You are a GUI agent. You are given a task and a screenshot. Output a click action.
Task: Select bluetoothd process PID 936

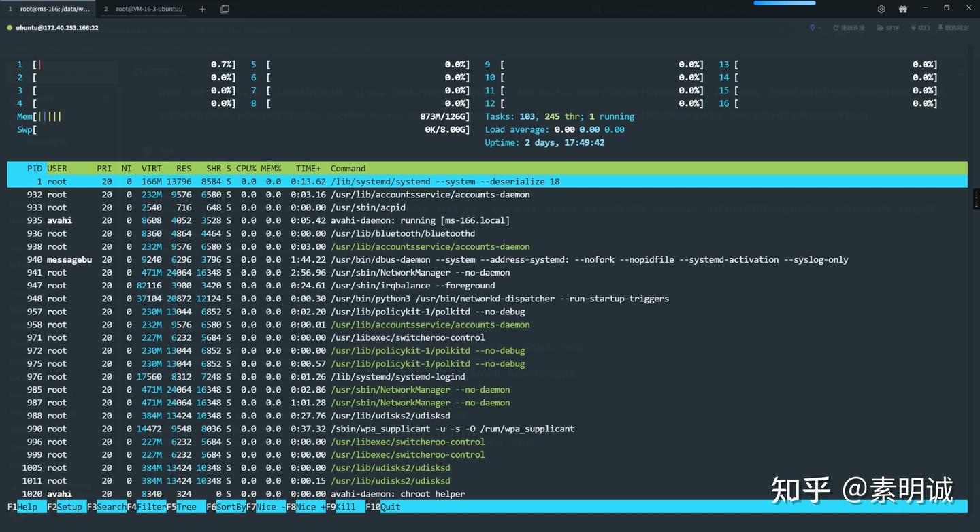tap(487, 233)
